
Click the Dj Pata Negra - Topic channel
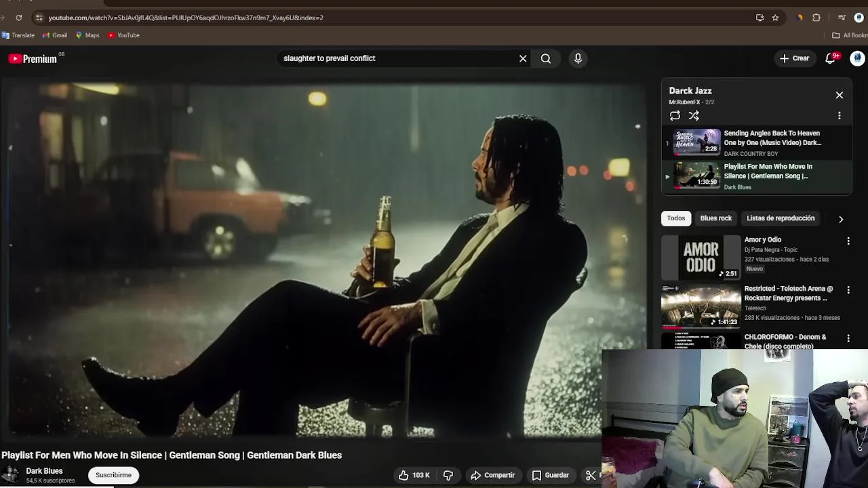771,250
